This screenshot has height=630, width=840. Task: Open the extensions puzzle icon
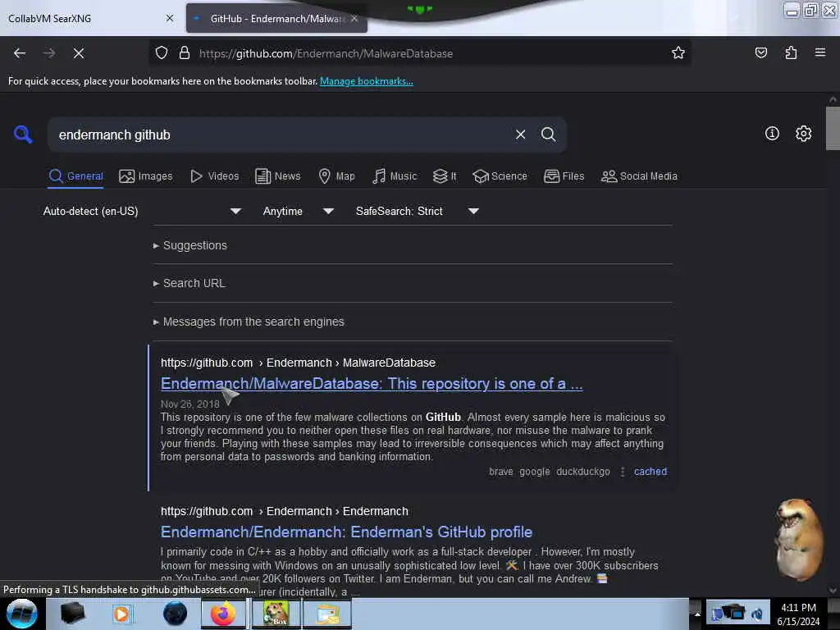coord(791,53)
